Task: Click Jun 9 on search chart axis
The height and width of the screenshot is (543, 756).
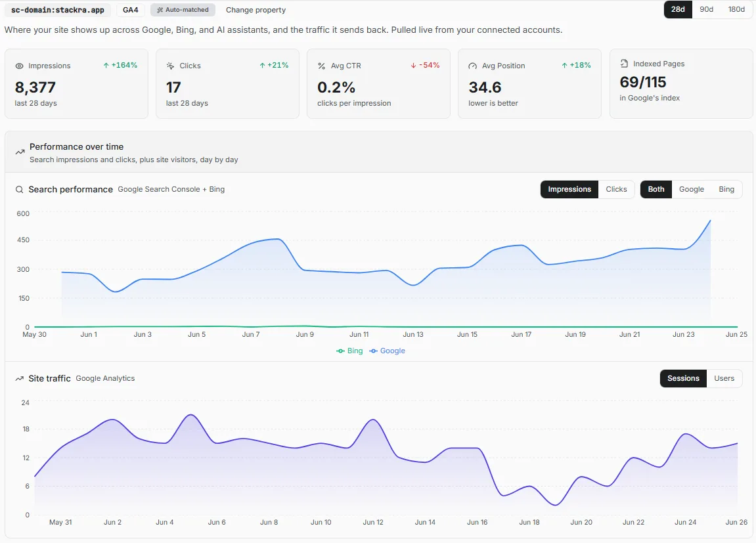Action: (305, 334)
